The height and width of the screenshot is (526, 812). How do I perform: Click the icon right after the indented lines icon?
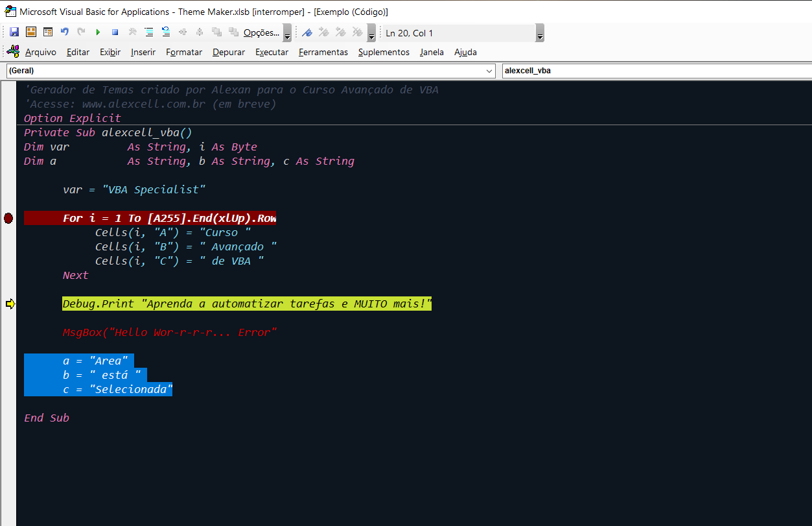(x=166, y=32)
